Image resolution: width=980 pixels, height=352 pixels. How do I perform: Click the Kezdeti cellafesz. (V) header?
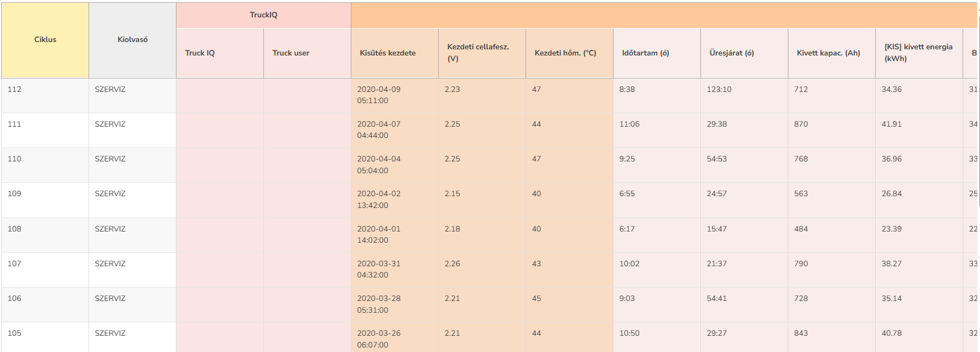478,53
